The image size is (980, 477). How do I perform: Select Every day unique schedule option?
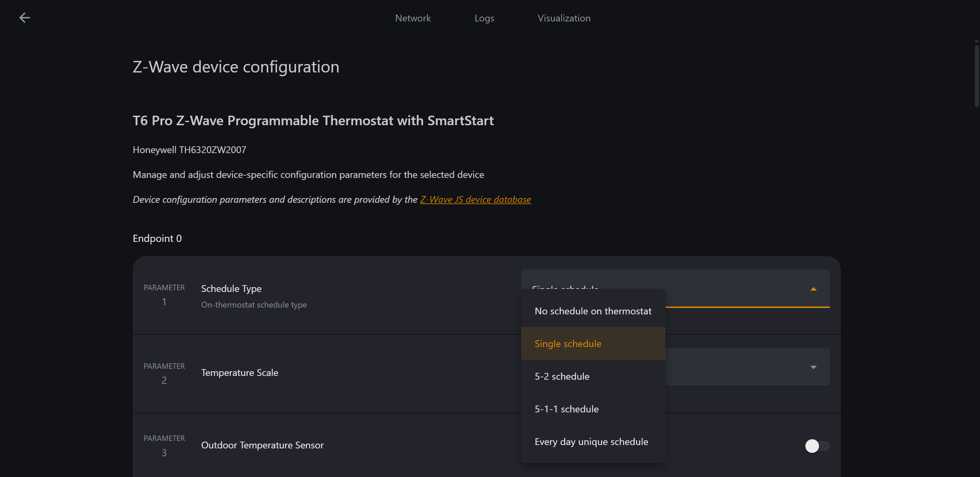(x=593, y=442)
